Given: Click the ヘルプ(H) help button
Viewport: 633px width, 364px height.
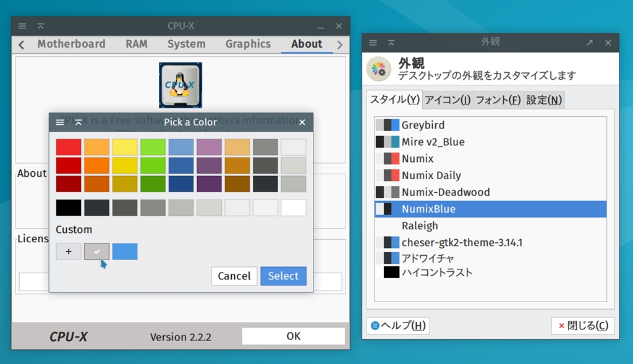Looking at the screenshot, I should (x=397, y=326).
